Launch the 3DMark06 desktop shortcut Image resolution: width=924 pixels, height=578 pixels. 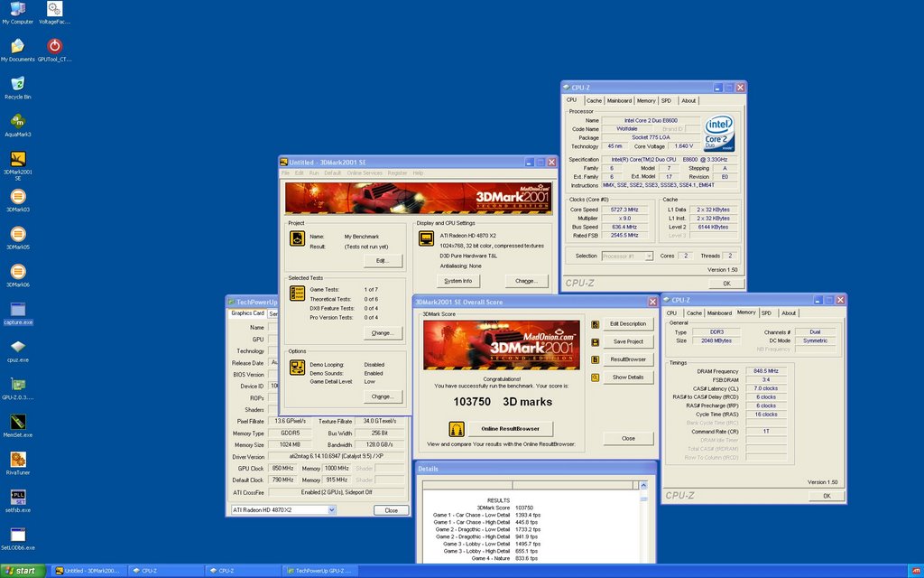(18, 275)
